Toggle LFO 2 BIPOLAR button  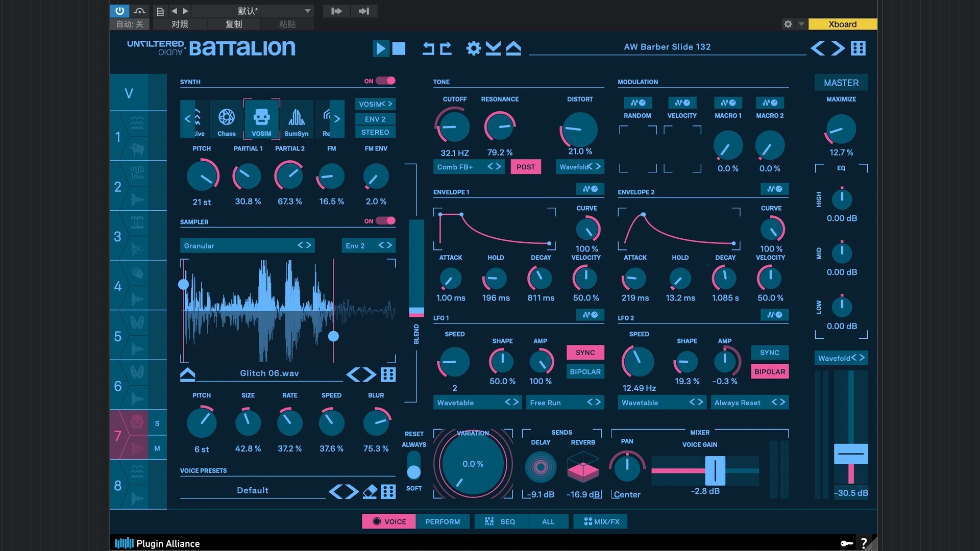[x=769, y=371]
